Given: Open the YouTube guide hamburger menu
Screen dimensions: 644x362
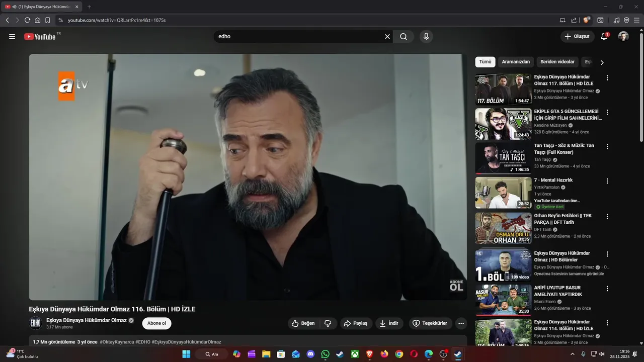Looking at the screenshot, I should coord(12,37).
